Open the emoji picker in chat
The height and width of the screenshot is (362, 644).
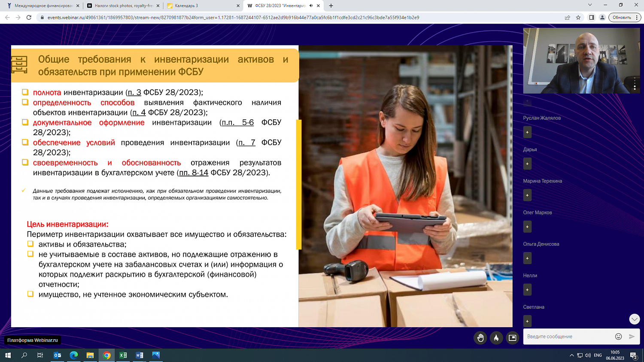(x=618, y=337)
